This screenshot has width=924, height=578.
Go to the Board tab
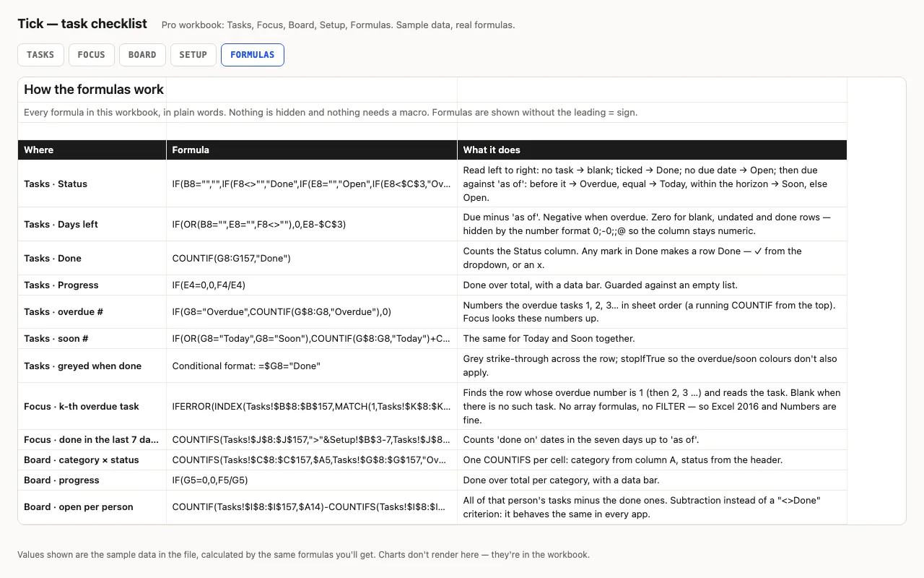(142, 55)
